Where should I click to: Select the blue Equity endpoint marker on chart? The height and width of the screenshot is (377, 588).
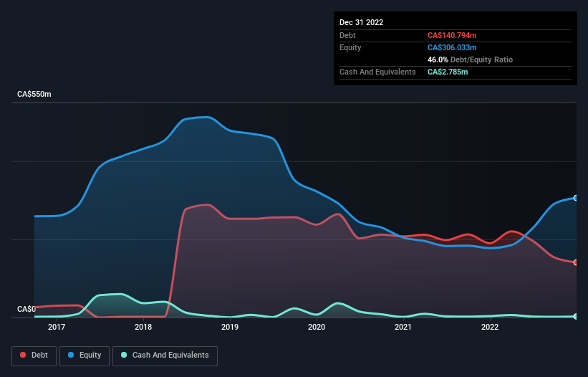click(x=576, y=198)
